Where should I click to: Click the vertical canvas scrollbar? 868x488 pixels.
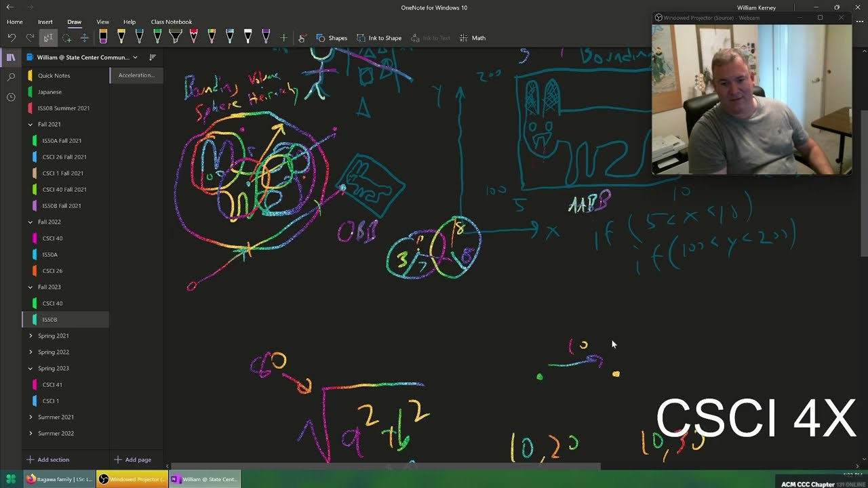point(863,183)
